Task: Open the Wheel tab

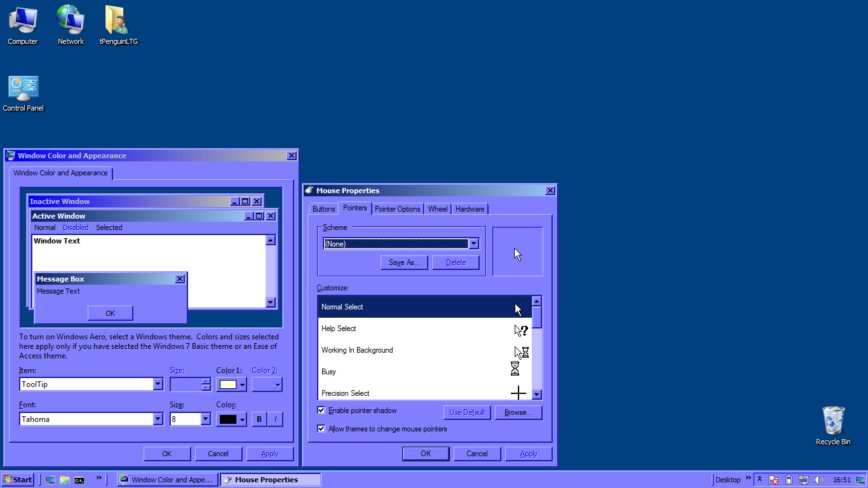Action: pos(438,209)
